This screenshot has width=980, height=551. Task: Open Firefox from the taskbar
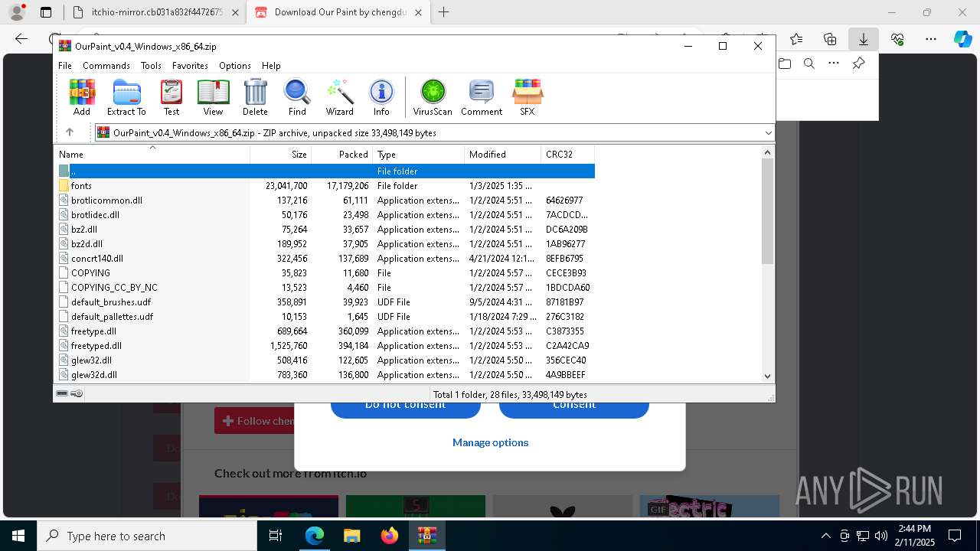[390, 536]
